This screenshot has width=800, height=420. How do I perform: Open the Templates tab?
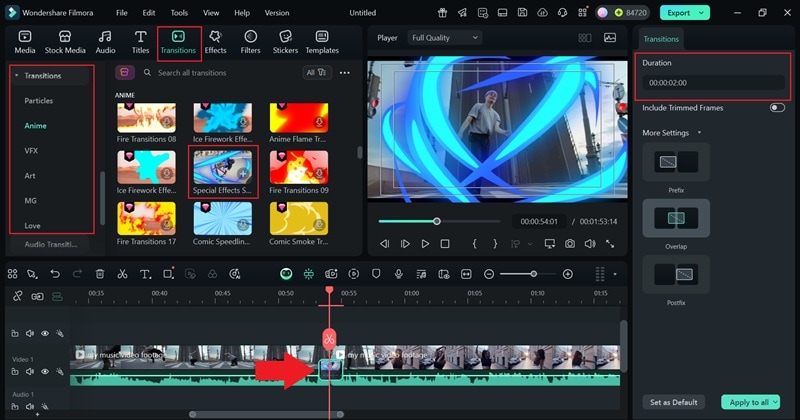tap(322, 42)
